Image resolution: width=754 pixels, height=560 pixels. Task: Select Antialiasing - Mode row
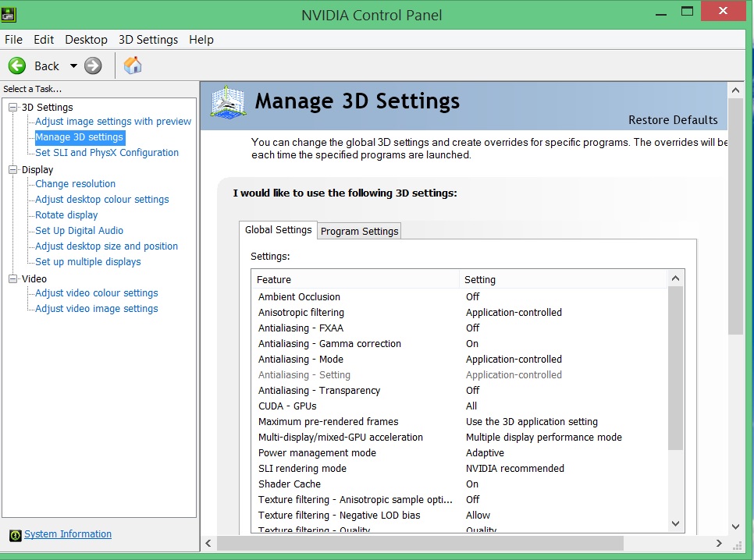(x=459, y=359)
